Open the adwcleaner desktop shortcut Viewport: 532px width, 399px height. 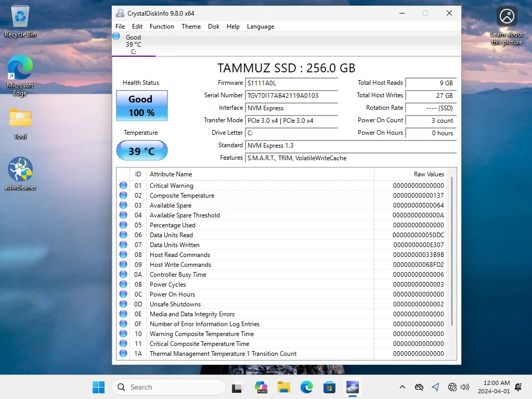point(20,170)
